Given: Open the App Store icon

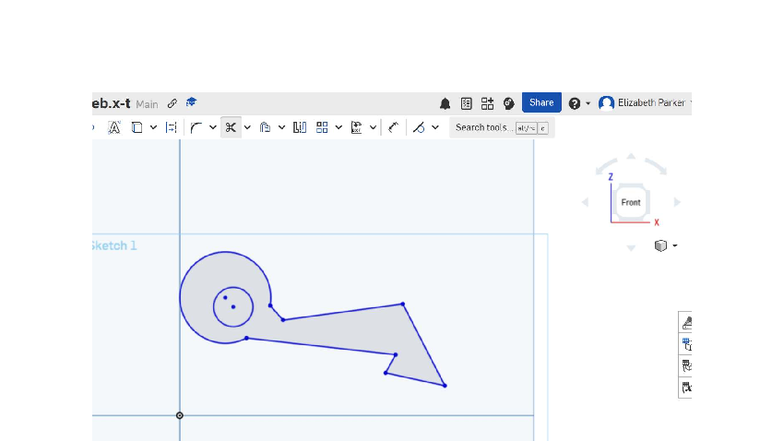Looking at the screenshot, I should [x=487, y=104].
